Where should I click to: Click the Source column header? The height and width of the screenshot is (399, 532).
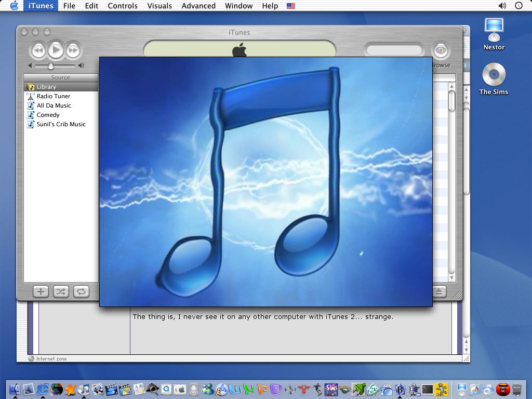[61, 77]
